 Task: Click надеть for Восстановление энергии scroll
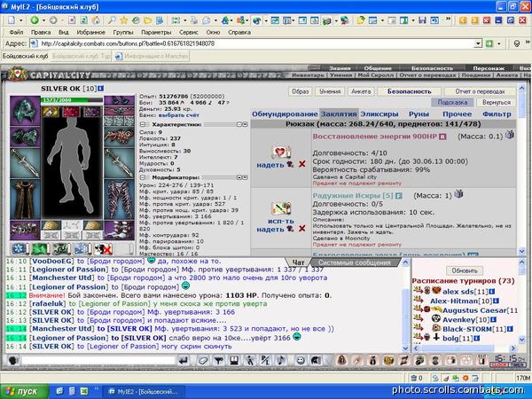click(270, 165)
